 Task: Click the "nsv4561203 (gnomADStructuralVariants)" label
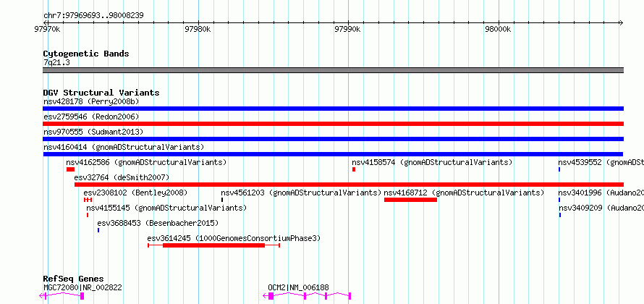[301, 193]
